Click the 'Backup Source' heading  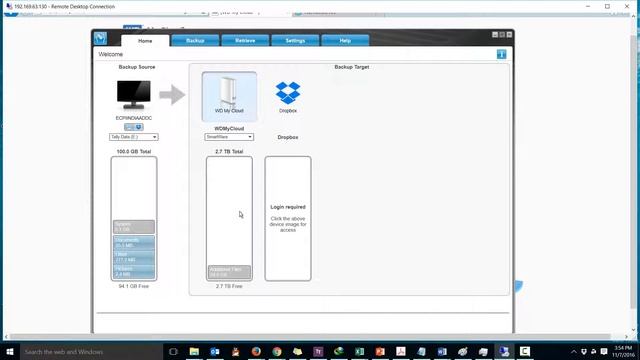[x=137, y=67]
